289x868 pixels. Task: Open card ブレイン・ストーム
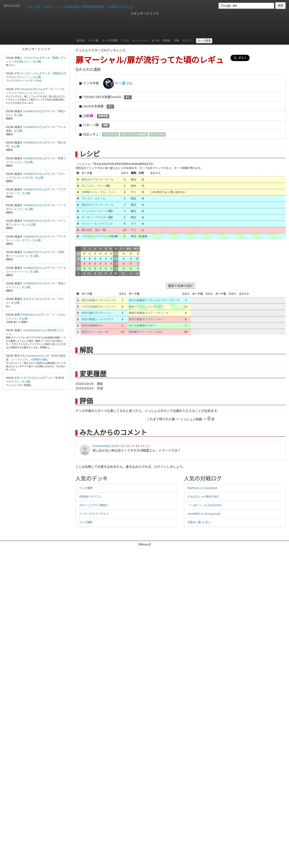coord(94,199)
